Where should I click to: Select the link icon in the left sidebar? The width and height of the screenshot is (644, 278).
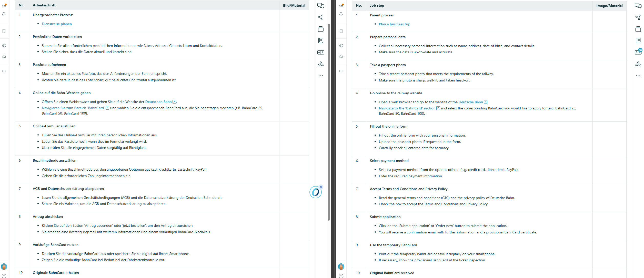pyautogui.click(x=4, y=71)
